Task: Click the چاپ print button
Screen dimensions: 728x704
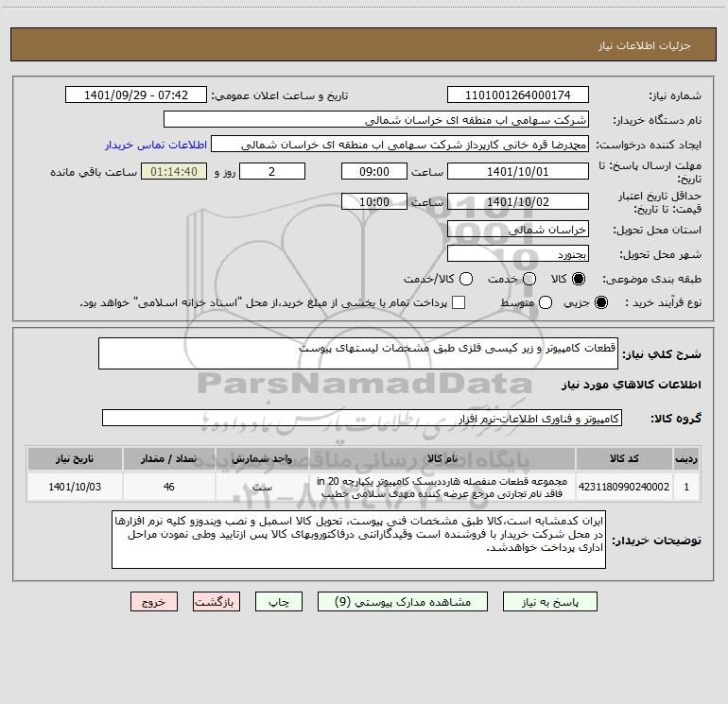Action: (279, 602)
